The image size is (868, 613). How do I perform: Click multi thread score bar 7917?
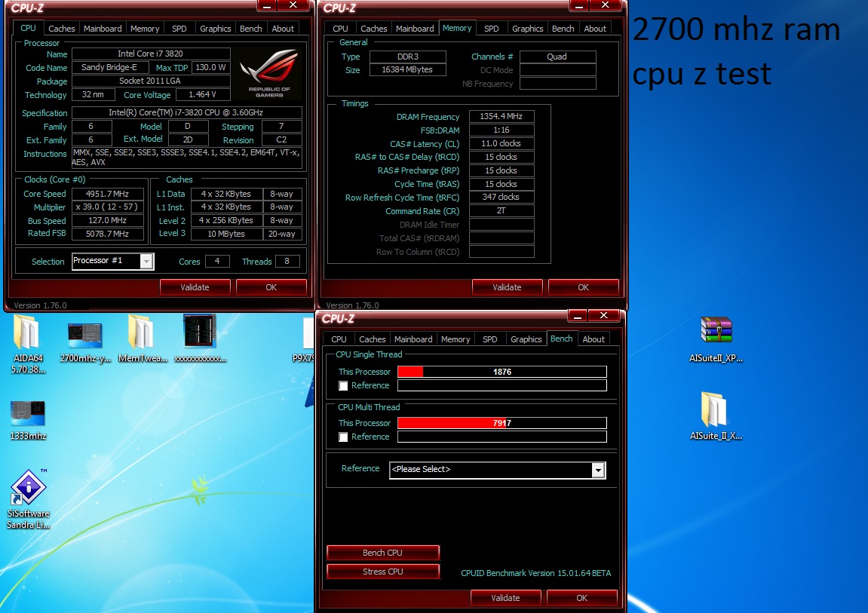click(x=502, y=423)
